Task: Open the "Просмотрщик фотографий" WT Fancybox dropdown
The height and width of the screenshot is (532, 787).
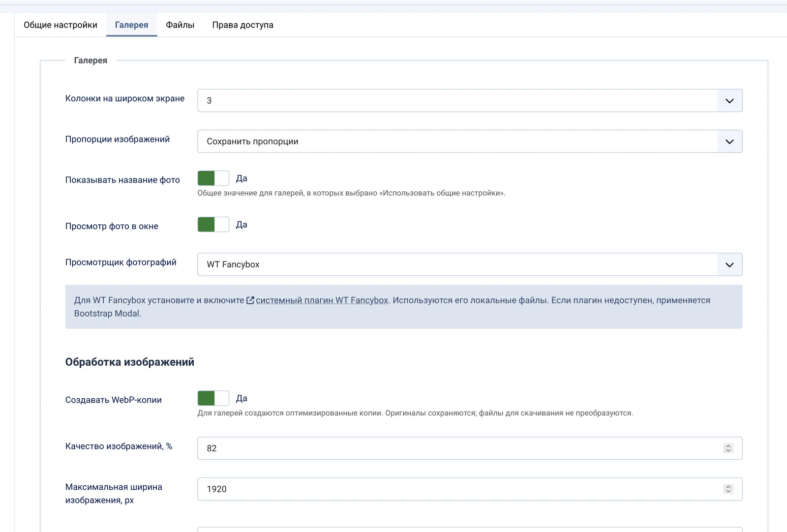Action: [x=470, y=265]
